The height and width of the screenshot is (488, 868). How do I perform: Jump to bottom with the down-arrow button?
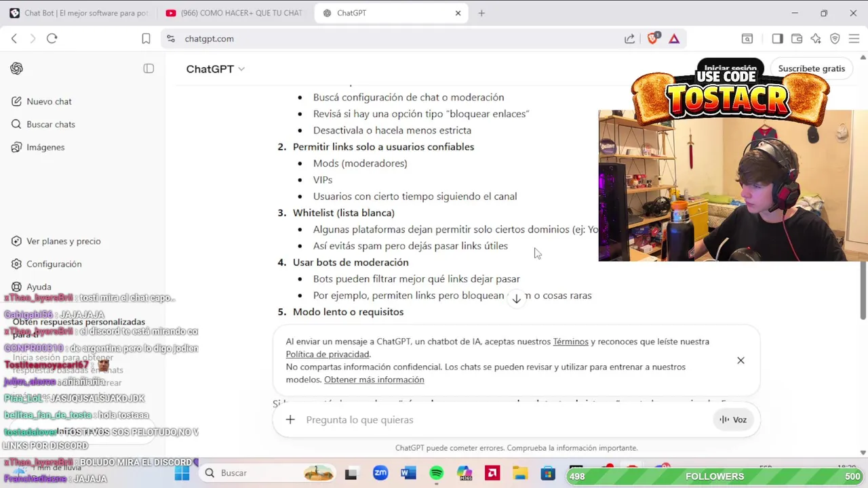click(516, 298)
